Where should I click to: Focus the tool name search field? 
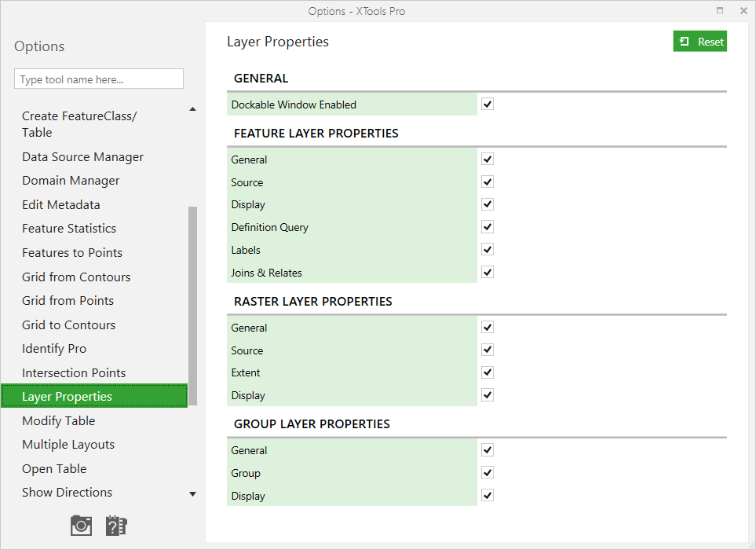[99, 79]
